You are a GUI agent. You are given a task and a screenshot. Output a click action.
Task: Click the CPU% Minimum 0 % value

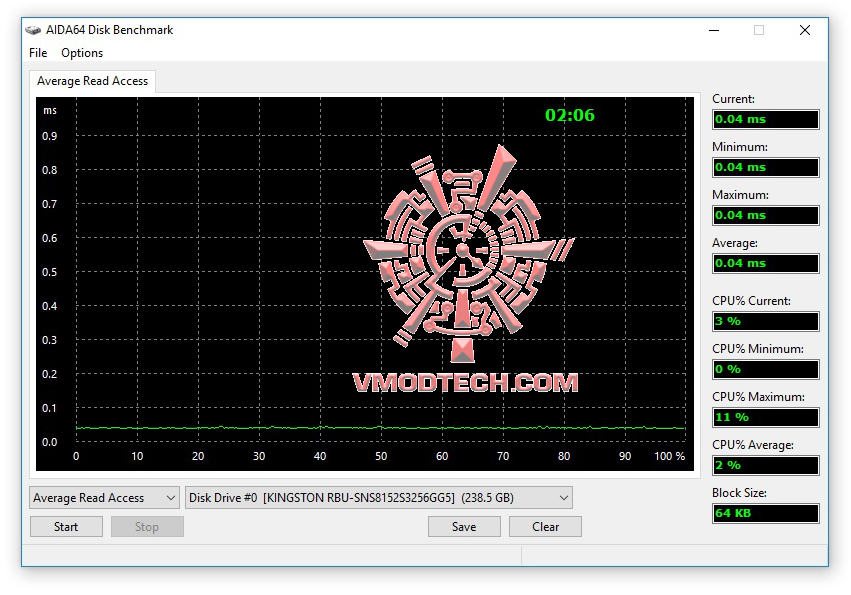(766, 369)
